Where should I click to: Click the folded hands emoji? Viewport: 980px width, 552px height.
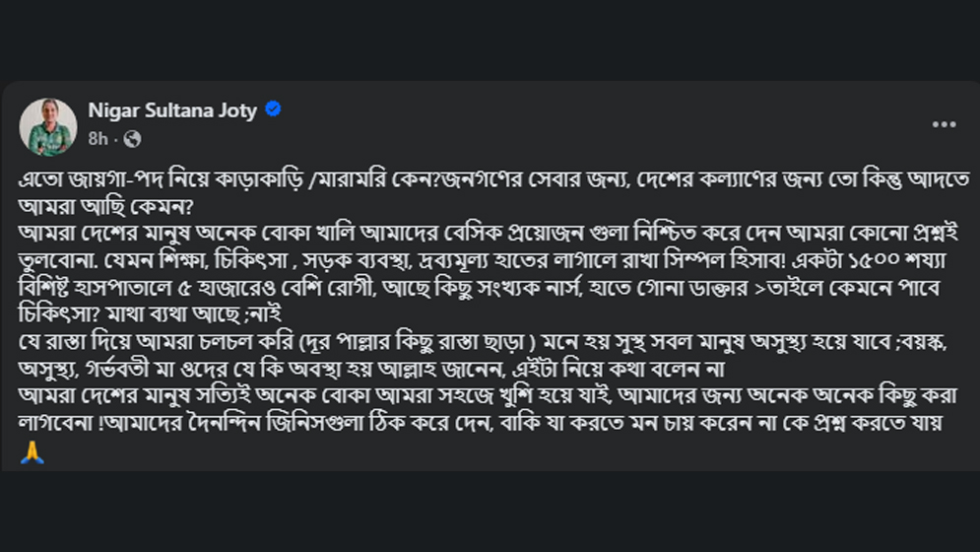tap(32, 454)
